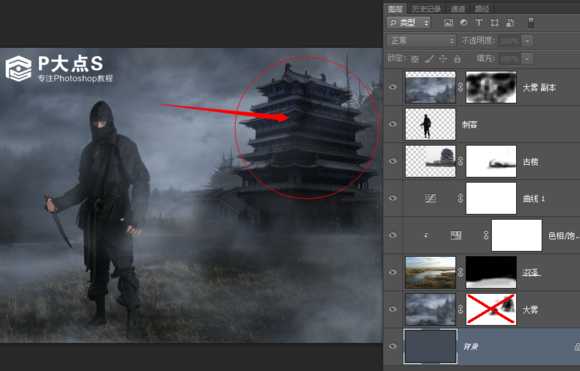Hide the ninja silhouette layer eye icon
Image resolution: width=580 pixels, height=371 pixels.
click(392, 124)
